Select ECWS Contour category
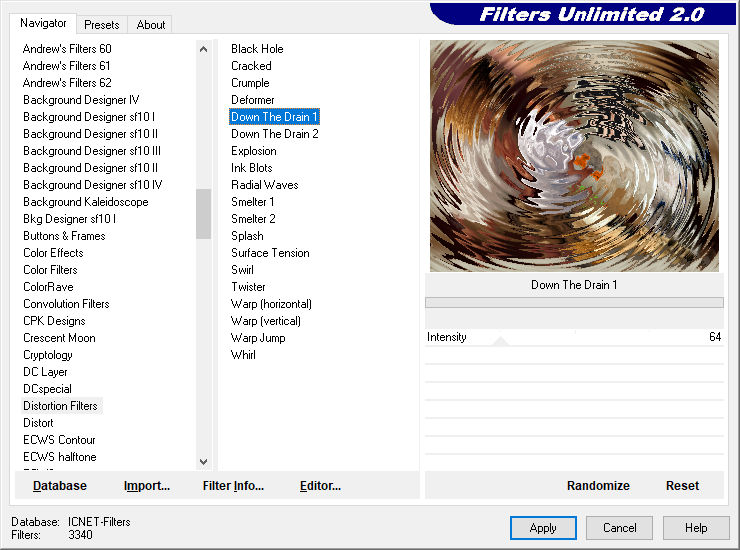Screen dimensions: 740x550 click(x=59, y=440)
